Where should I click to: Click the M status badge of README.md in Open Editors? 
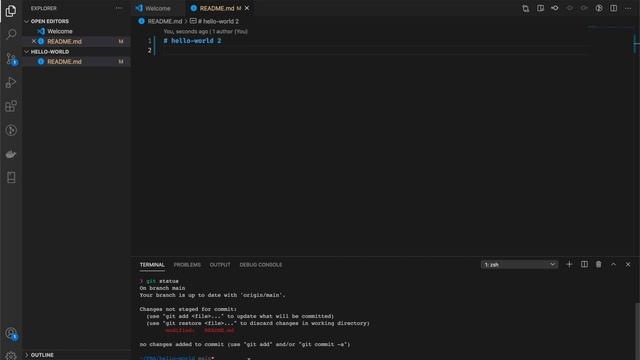tap(121, 41)
